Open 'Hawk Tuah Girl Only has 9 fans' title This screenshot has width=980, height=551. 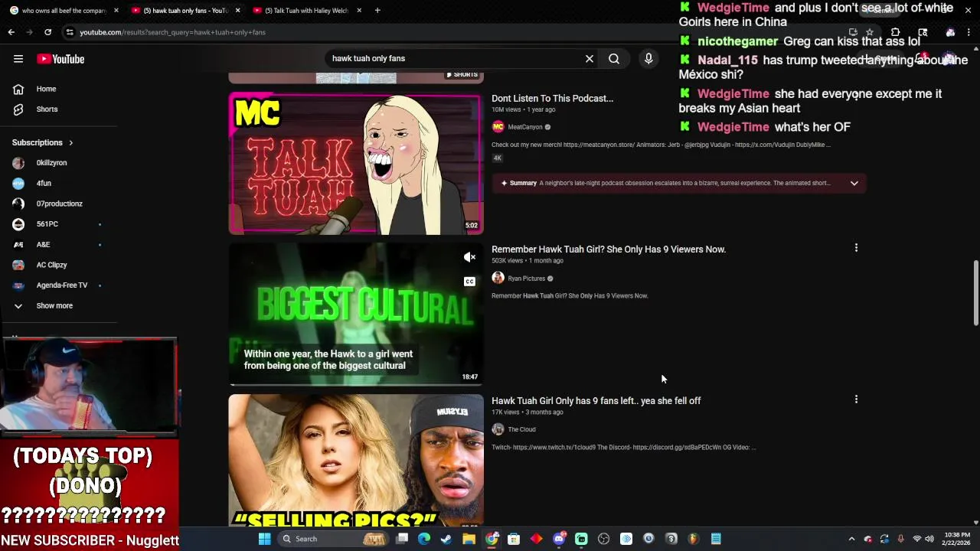pyautogui.click(x=596, y=400)
